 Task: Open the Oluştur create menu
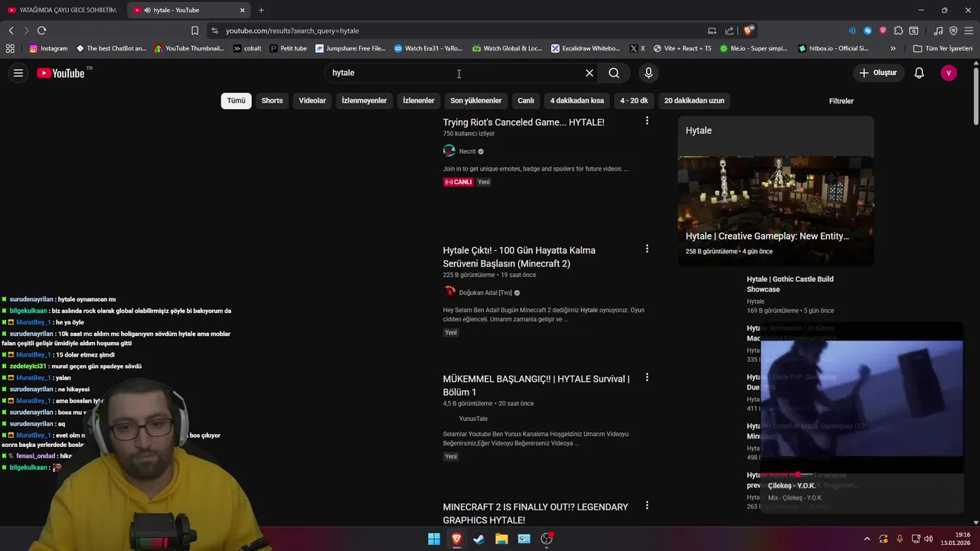[x=877, y=73]
